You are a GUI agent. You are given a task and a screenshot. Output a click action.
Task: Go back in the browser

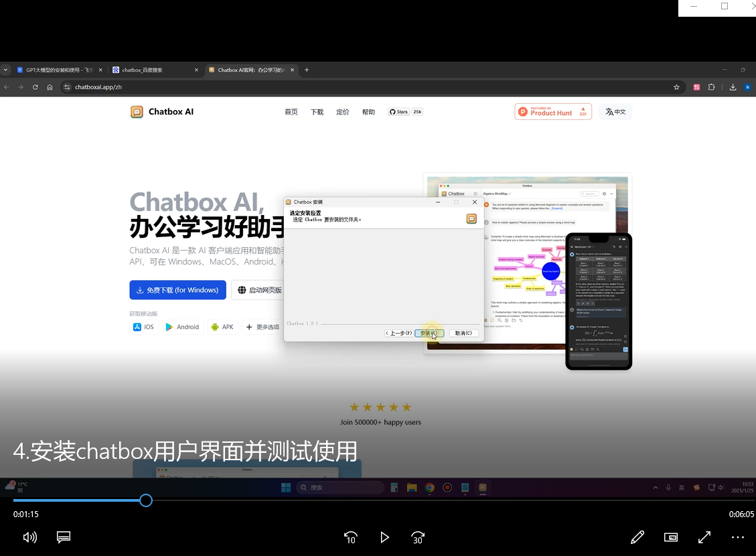[x=6, y=87]
